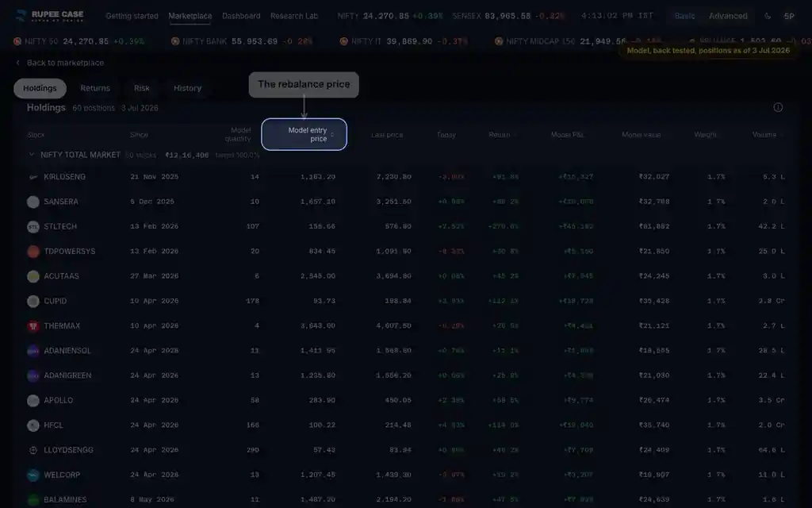Click the TDPOWERSYS stock logo
This screenshot has width=812, height=508.
tap(33, 252)
